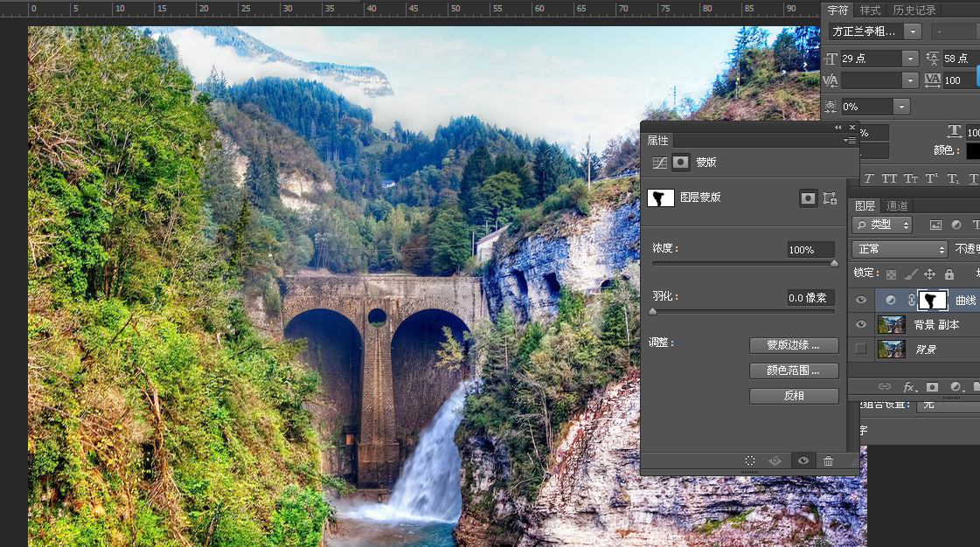Show the 背景 layer visibility box
The height and width of the screenshot is (547, 980).
pos(861,349)
